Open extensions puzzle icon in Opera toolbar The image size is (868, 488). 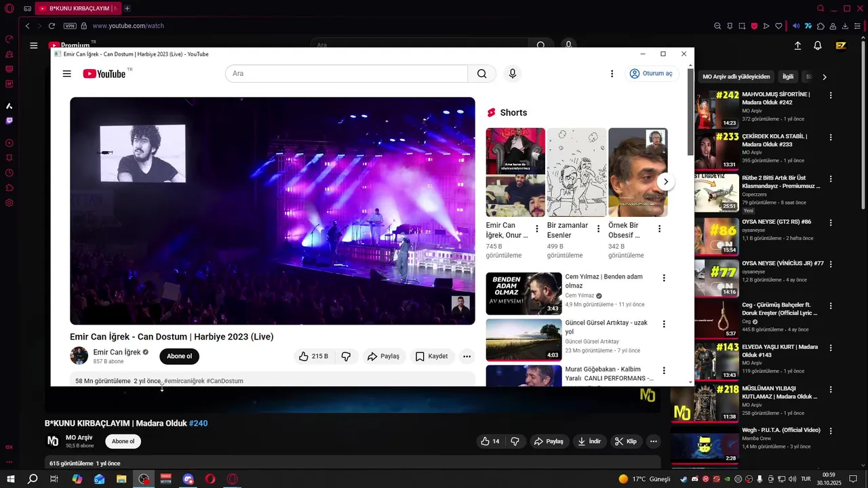click(821, 26)
